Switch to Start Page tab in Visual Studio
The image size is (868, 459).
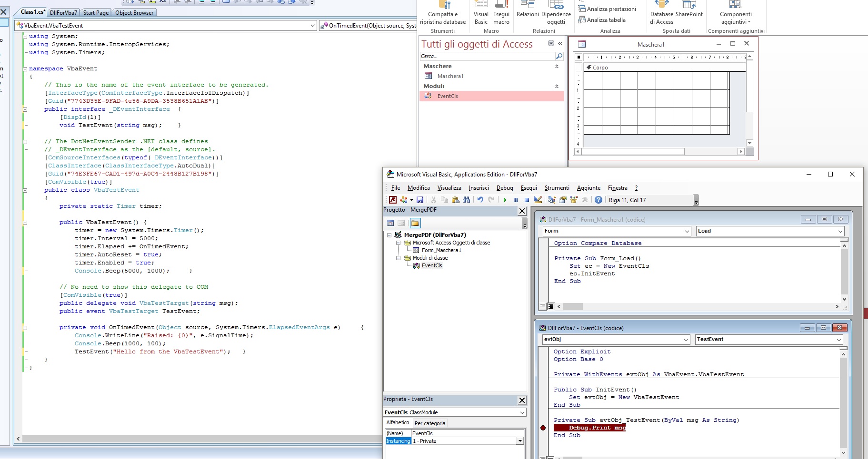(x=96, y=13)
